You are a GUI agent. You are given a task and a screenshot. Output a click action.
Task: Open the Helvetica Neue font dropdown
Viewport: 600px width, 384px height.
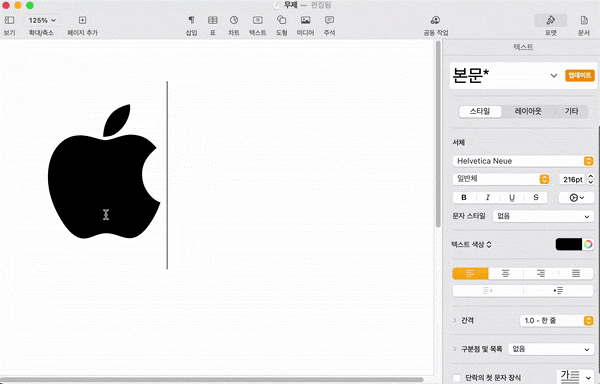(x=523, y=161)
